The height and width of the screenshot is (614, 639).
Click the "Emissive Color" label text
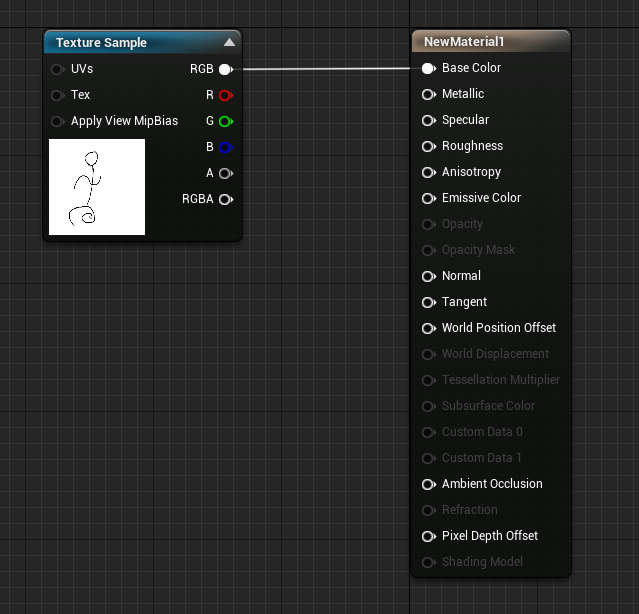(481, 198)
